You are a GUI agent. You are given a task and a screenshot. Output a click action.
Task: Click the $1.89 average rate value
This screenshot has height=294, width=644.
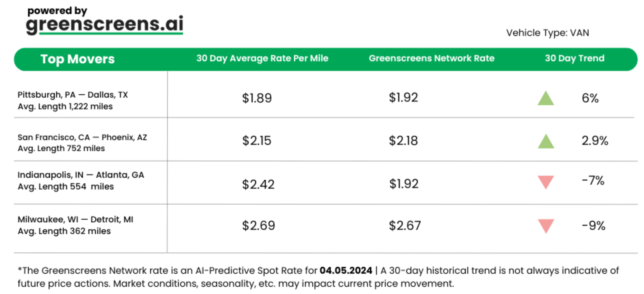point(257,98)
